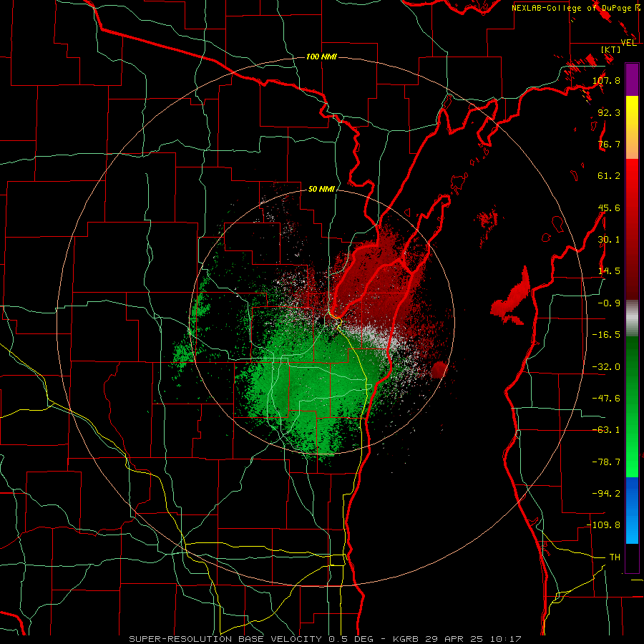Click the -109.8 legend value
Screen dimensions: 644x644
[x=604, y=525]
